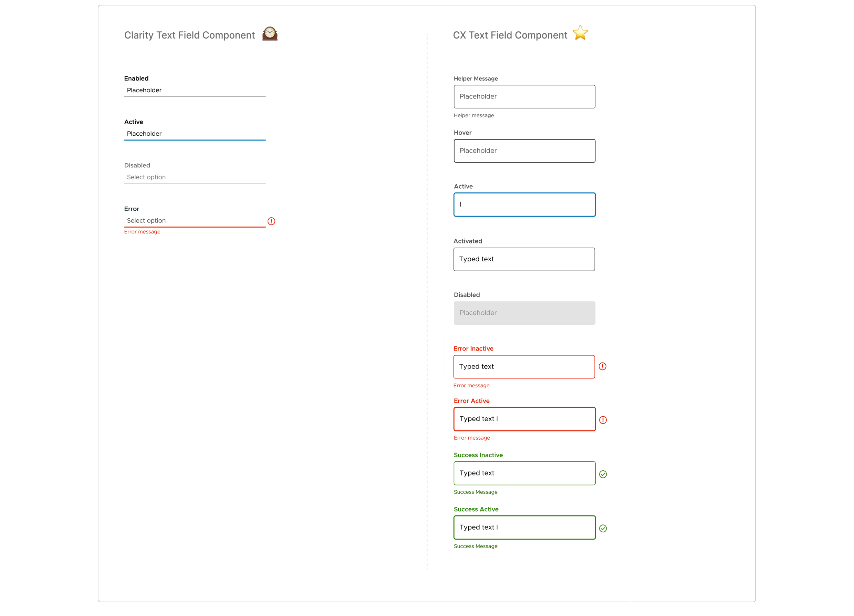
Task: Click the CX Hover placeholder input
Action: 524,150
